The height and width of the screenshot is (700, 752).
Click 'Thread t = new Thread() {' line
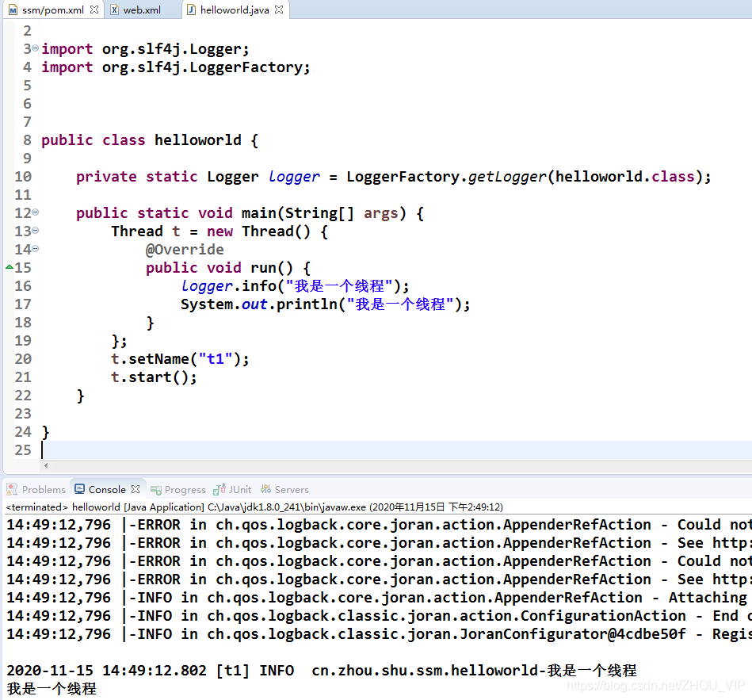219,231
